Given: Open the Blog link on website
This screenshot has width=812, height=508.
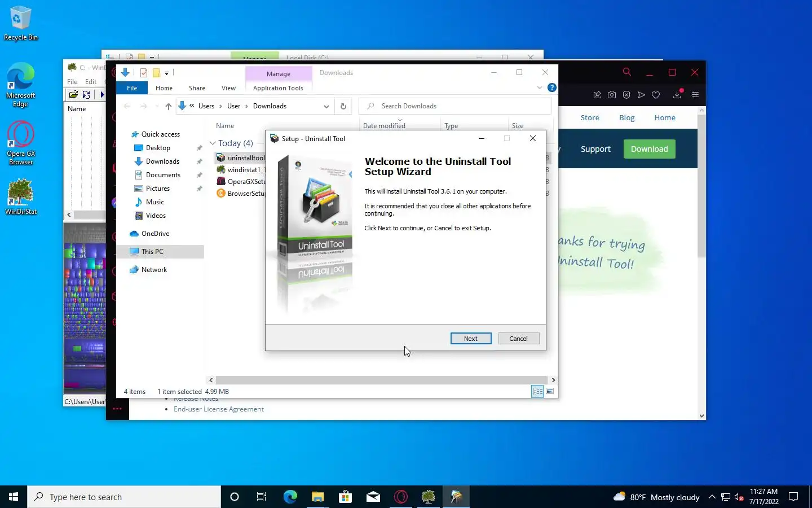Looking at the screenshot, I should 626,117.
